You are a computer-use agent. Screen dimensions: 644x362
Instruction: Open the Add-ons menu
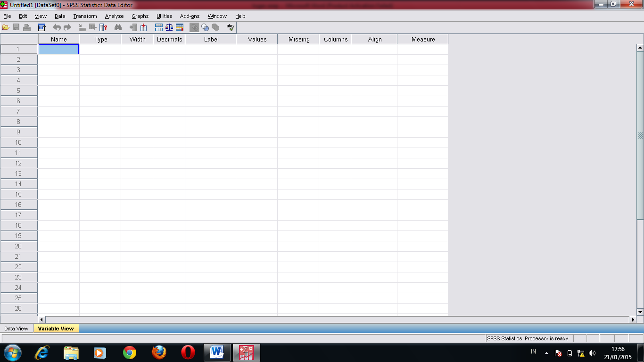pos(190,16)
